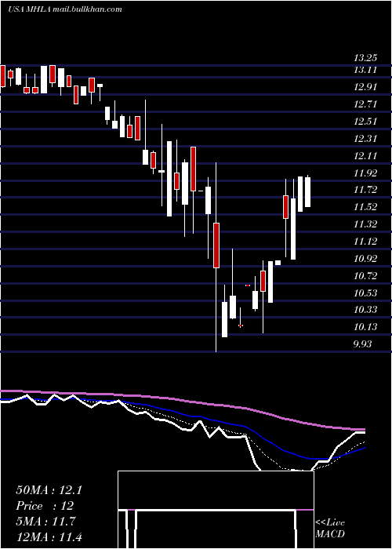Click the 12.31 price axis label
392x549 pixels.
[x=366, y=139]
